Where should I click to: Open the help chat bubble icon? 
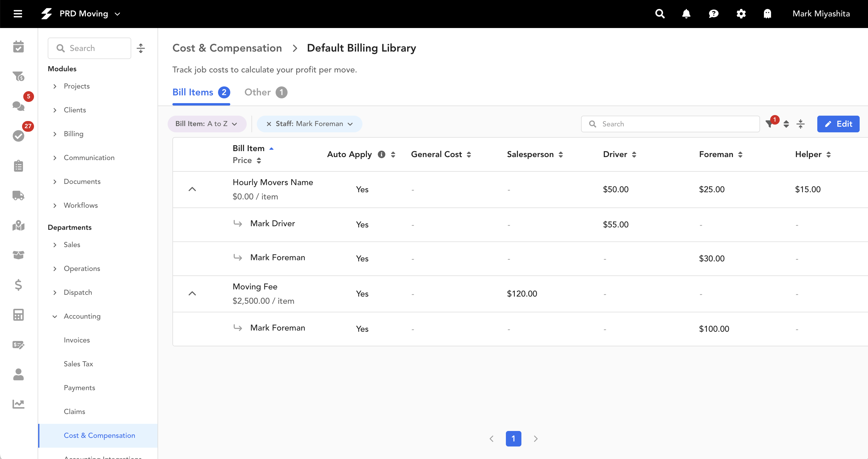(x=713, y=14)
